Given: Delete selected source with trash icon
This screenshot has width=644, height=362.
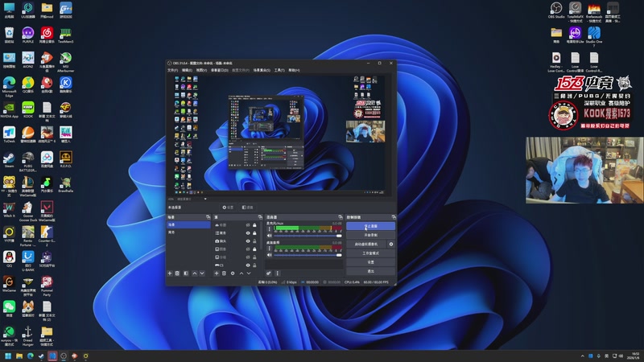Looking at the screenshot, I should pos(225,274).
